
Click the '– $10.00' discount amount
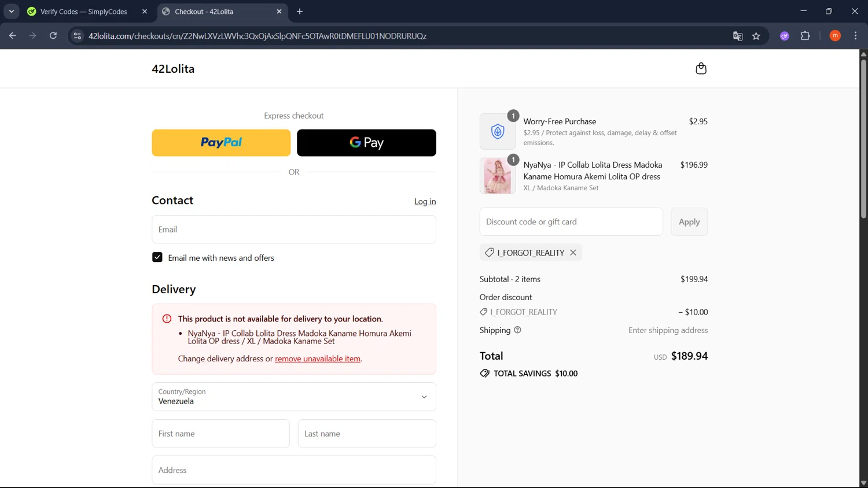pos(693,312)
